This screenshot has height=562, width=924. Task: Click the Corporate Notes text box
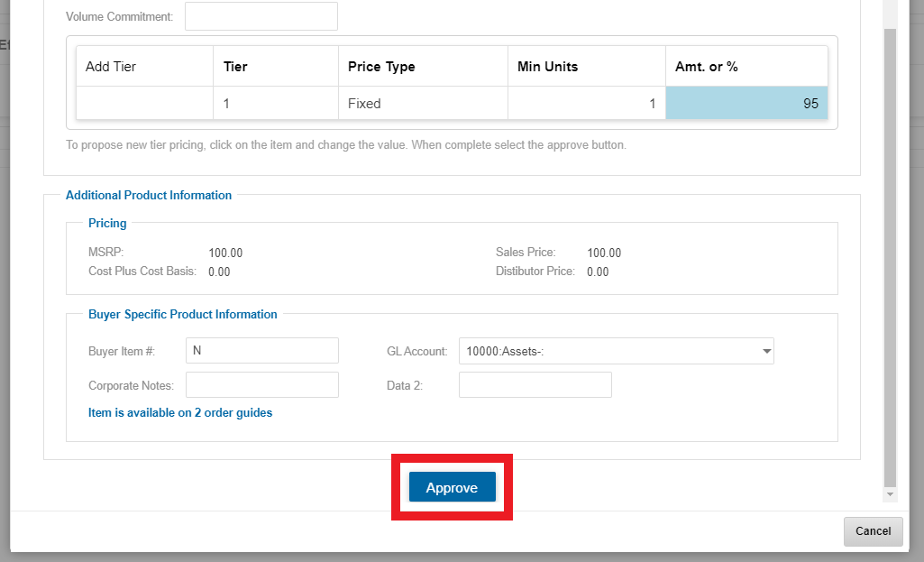point(261,385)
